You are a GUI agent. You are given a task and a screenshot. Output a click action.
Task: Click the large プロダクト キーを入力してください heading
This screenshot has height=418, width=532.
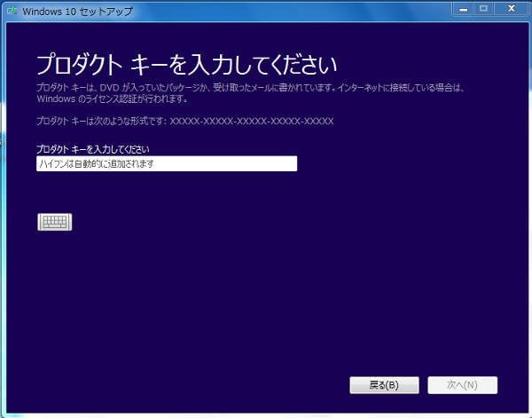[187, 65]
